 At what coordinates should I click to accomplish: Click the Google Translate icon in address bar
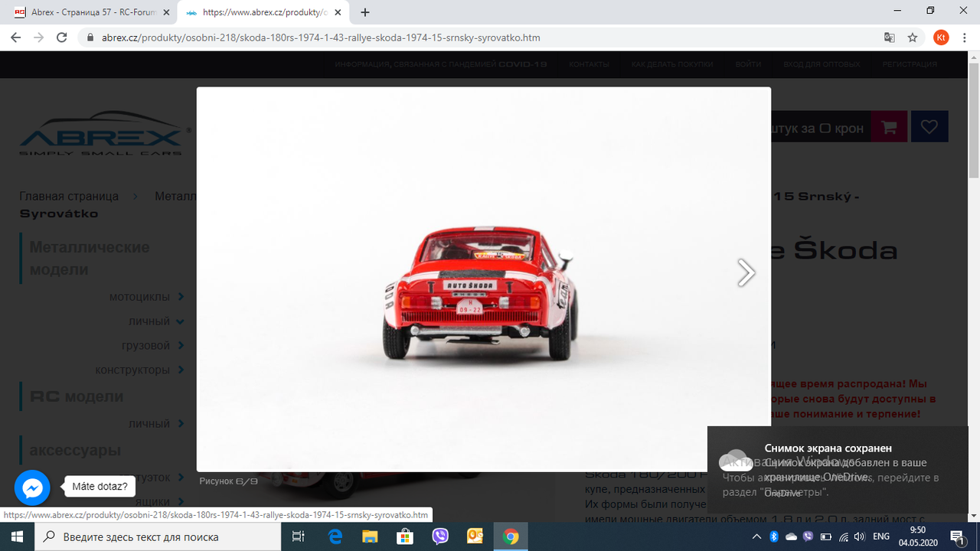[x=889, y=37]
